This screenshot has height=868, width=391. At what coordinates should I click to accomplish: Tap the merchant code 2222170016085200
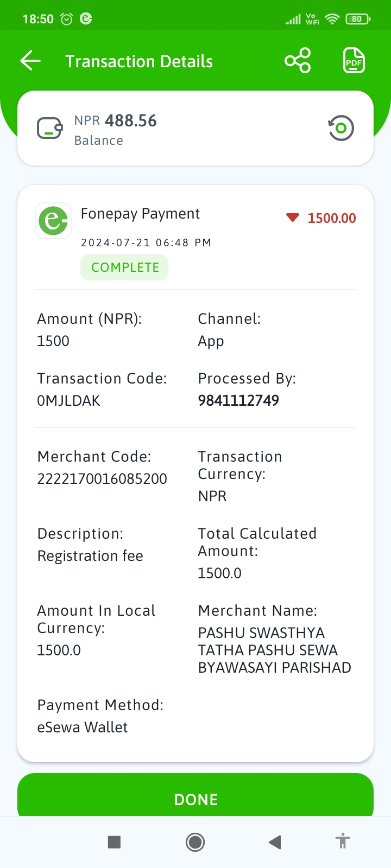click(102, 479)
